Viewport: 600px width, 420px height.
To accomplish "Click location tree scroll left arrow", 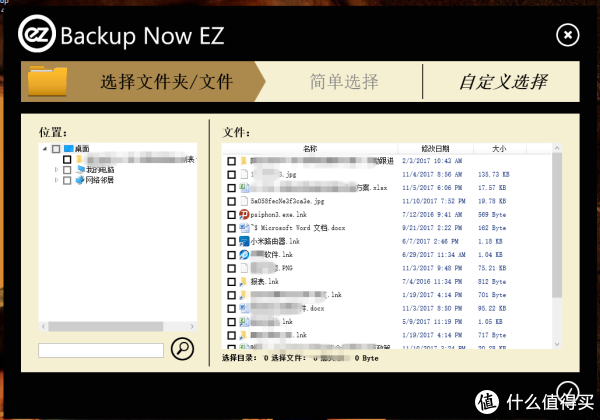I will pos(43,326).
